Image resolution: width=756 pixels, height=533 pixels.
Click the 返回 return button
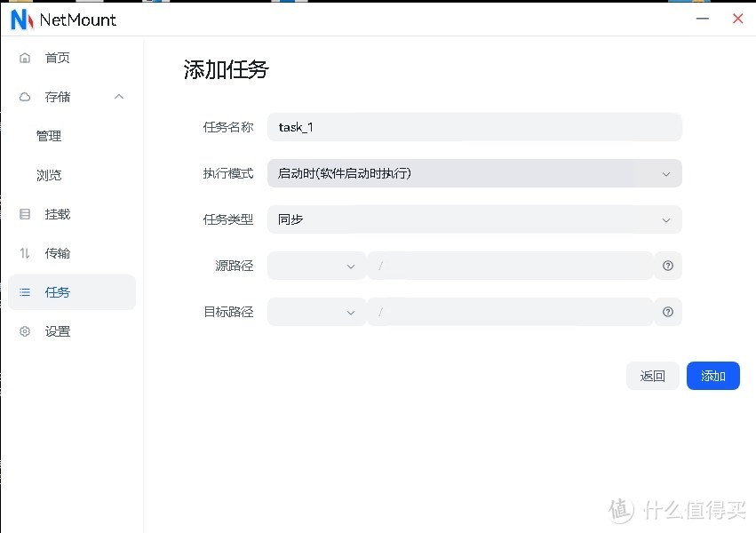(653, 376)
